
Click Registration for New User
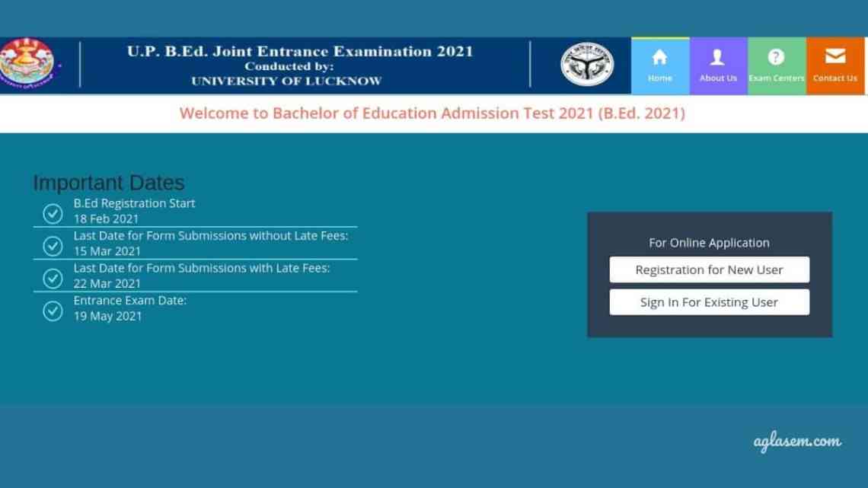709,270
